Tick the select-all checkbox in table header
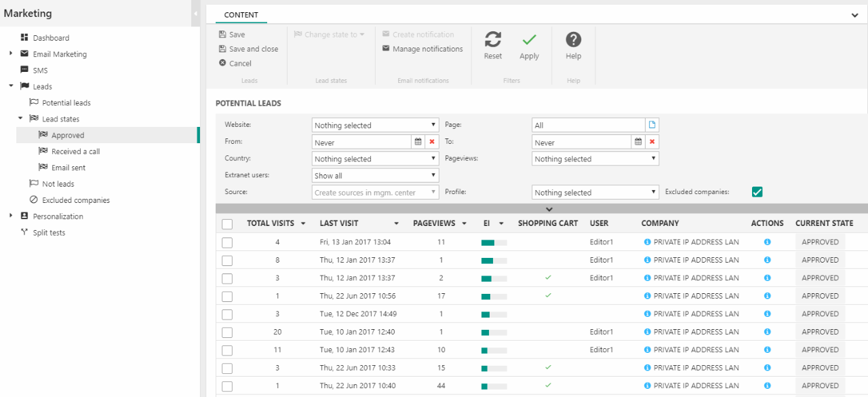 pos(227,224)
